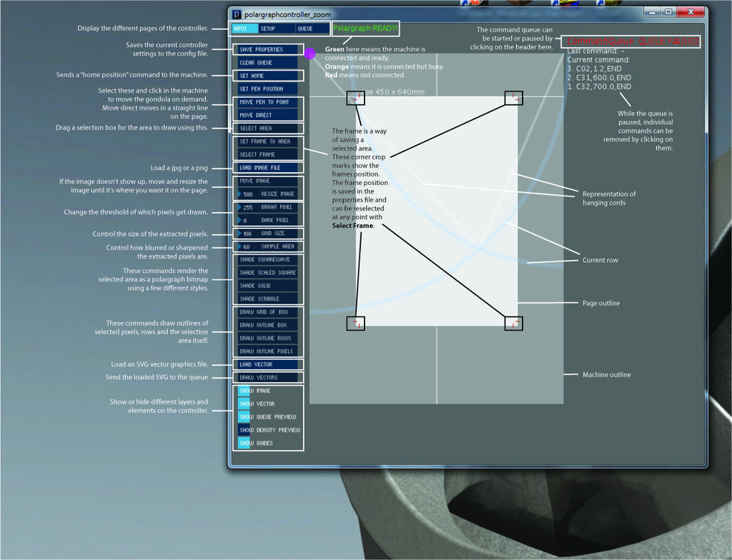This screenshot has width=732, height=560.
Task: Click the GRID SIZE 100 number box
Action: [267, 234]
